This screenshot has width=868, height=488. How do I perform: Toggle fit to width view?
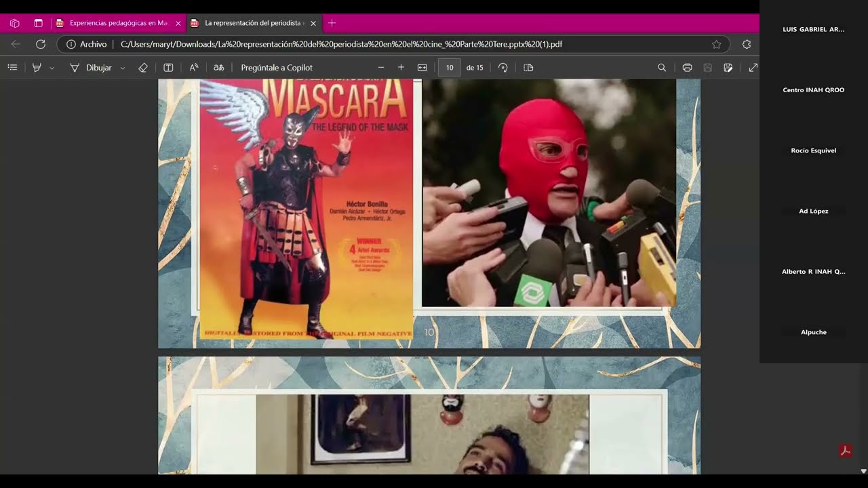422,68
